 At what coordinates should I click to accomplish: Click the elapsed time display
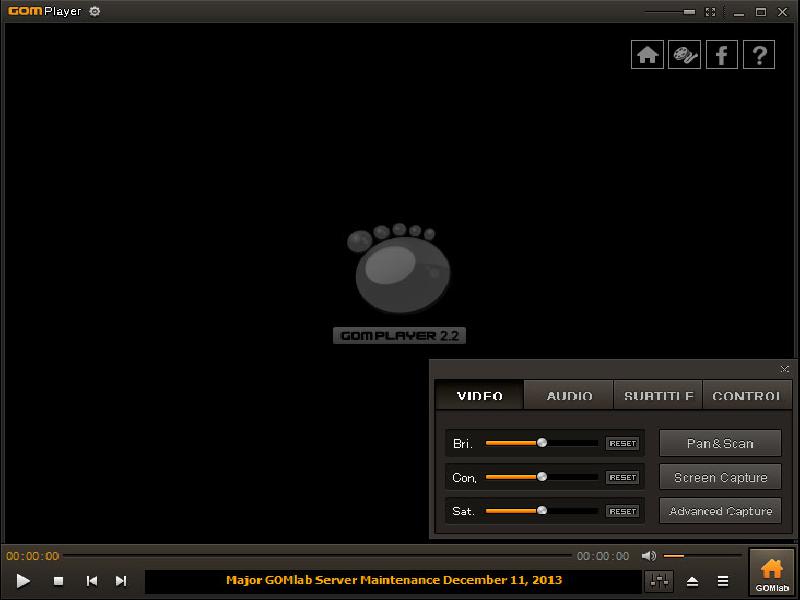click(33, 556)
